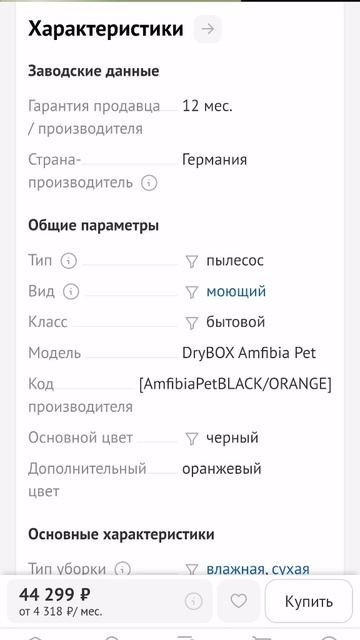This screenshot has width=360, height=640.
Task: Tap the installment offer от 4 318 ₽/мес.
Action: tap(60, 612)
